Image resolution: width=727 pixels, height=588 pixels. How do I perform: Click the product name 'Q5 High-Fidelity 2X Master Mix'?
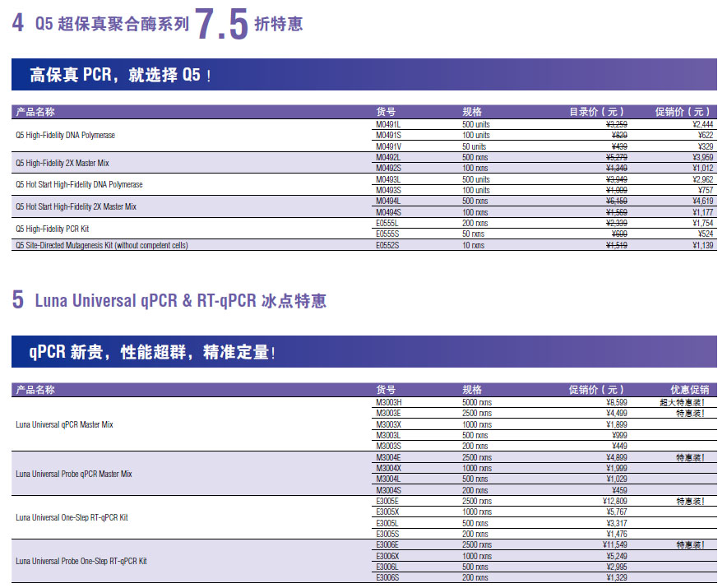63,163
